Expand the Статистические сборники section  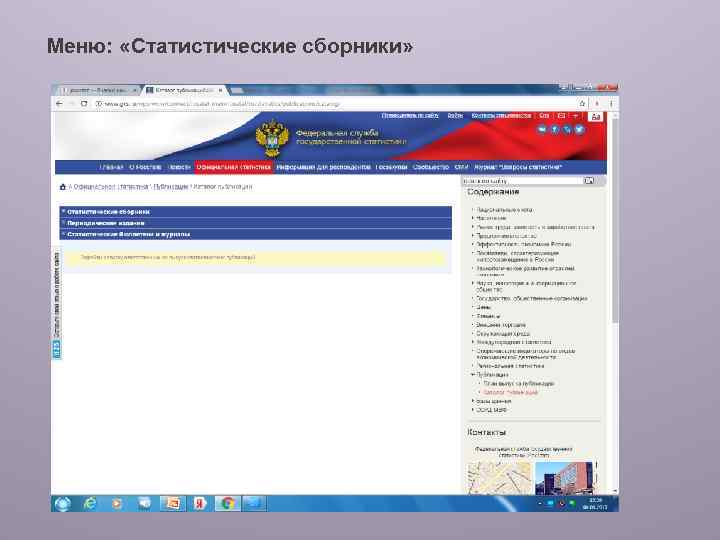point(256,212)
